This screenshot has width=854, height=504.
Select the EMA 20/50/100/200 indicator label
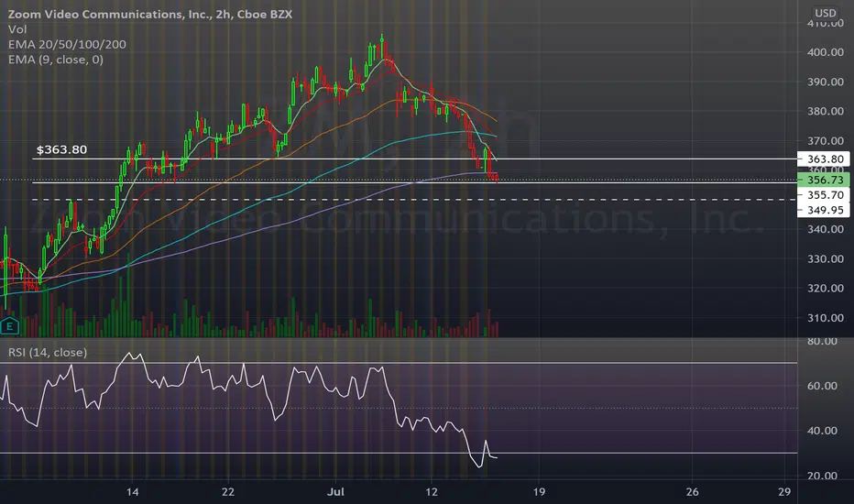point(67,45)
